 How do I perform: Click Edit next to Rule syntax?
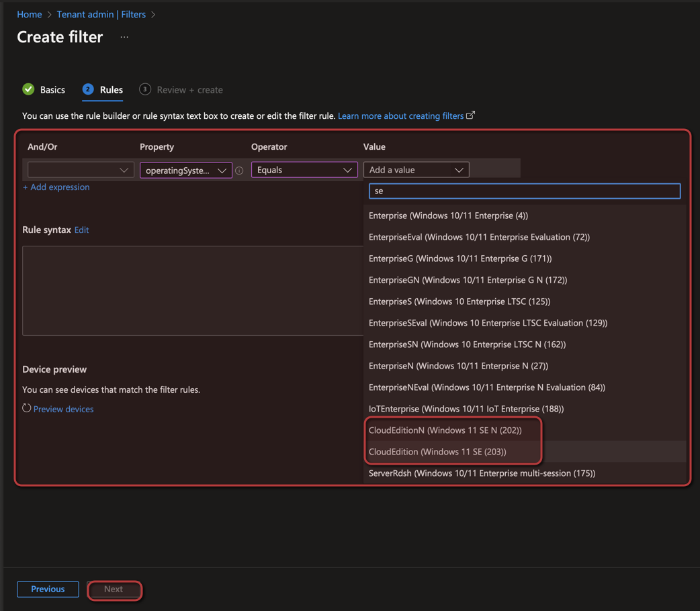[81, 230]
